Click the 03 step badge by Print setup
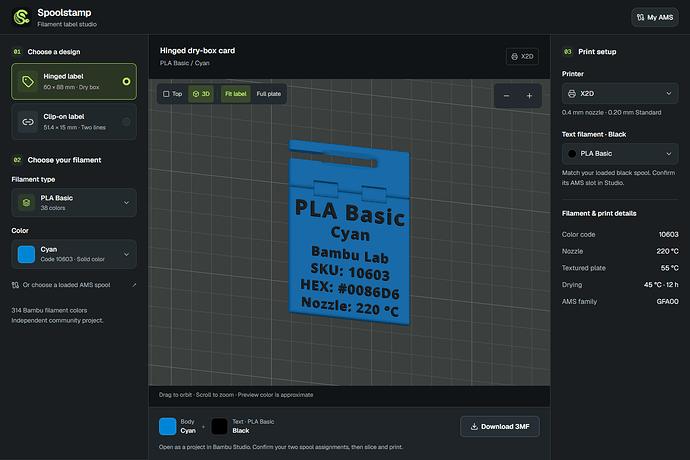Screen dimensions: 690x460 (567, 52)
